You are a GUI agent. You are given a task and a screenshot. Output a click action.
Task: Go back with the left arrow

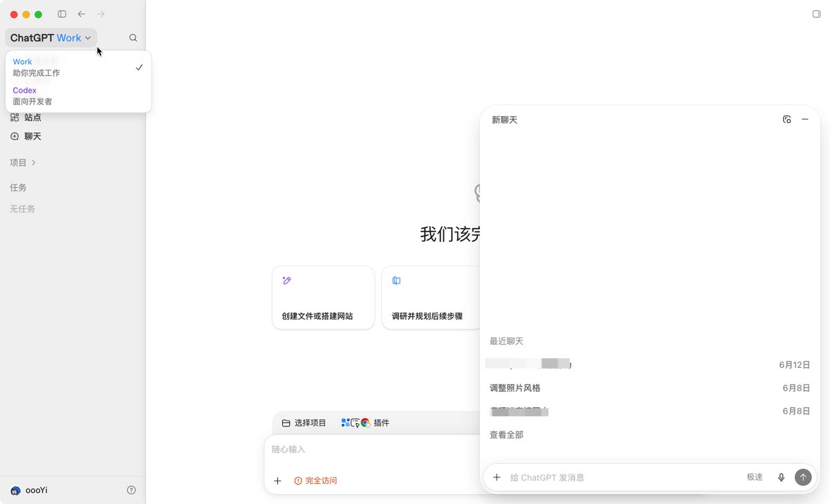[82, 14]
